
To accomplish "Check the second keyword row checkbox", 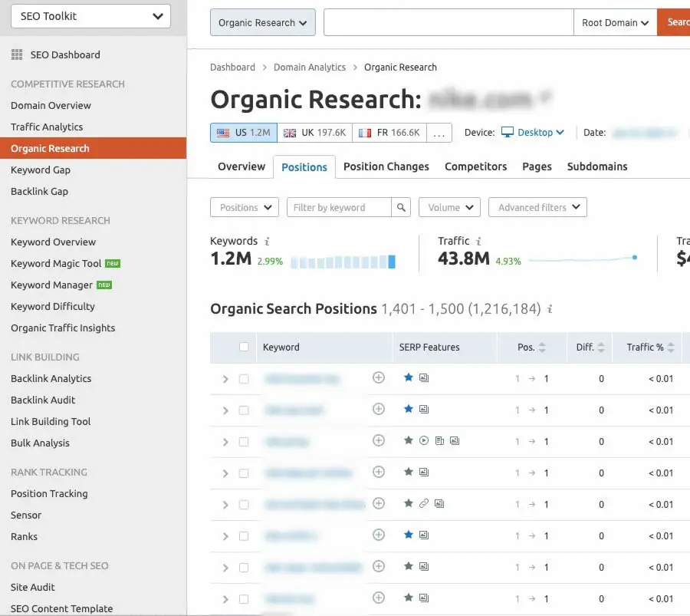I will [244, 410].
